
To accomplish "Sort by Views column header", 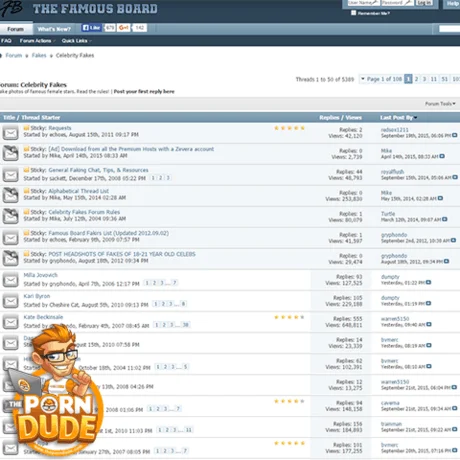I will [353, 117].
